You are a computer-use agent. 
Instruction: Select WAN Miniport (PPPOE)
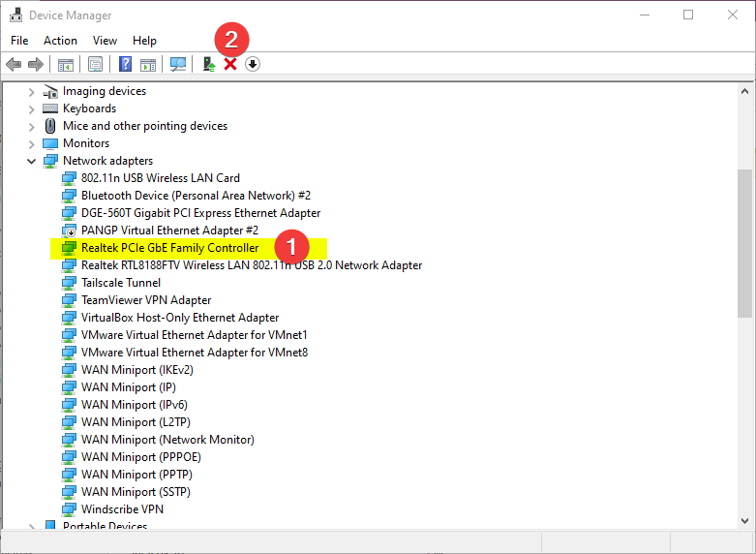141,456
